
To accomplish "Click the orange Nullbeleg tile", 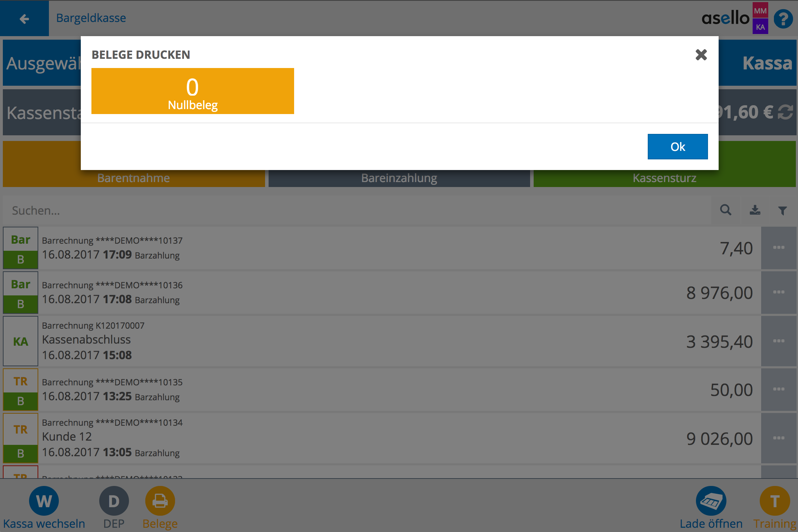I will pyautogui.click(x=192, y=91).
